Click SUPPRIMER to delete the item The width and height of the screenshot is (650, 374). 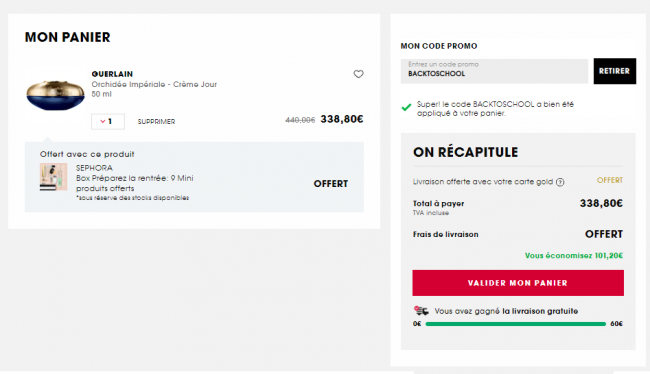coord(156,121)
